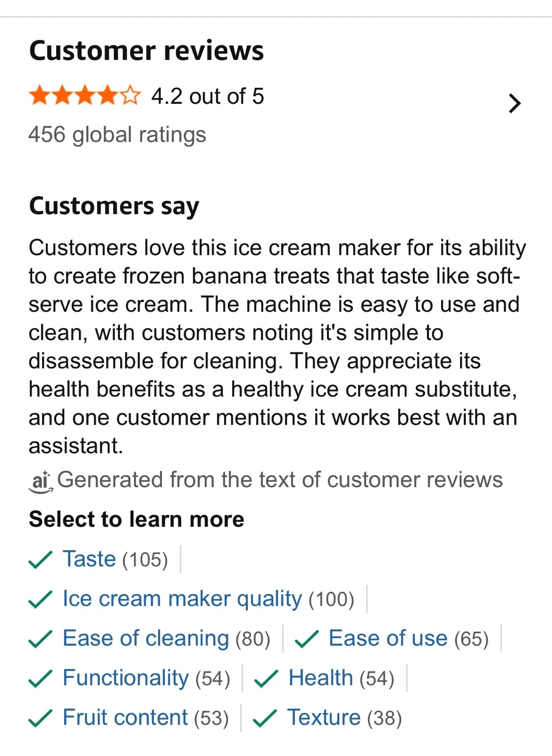
Task: Tap checkmark beside Health
Action: click(x=266, y=679)
